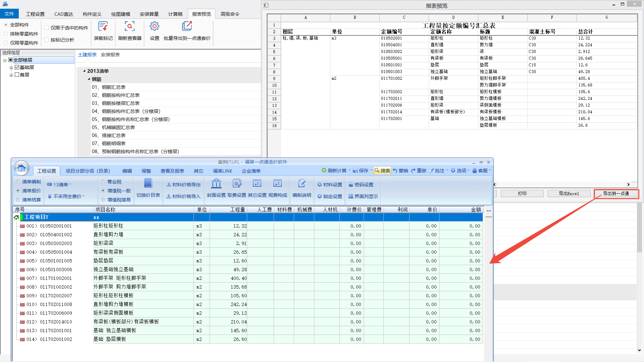Open the 查看及报表 tab
Screen dimensions: 644x362
(x=172, y=171)
